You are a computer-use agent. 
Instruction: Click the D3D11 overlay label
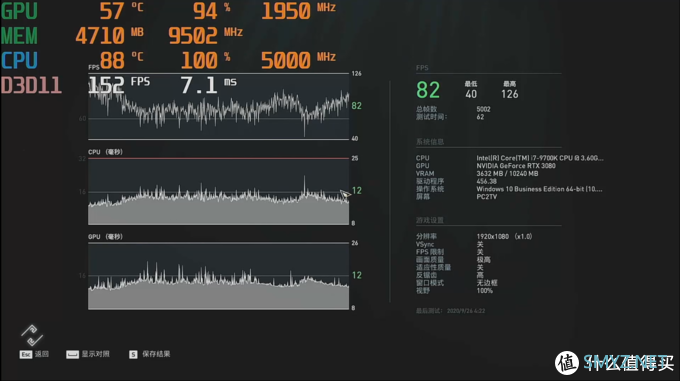pos(31,85)
